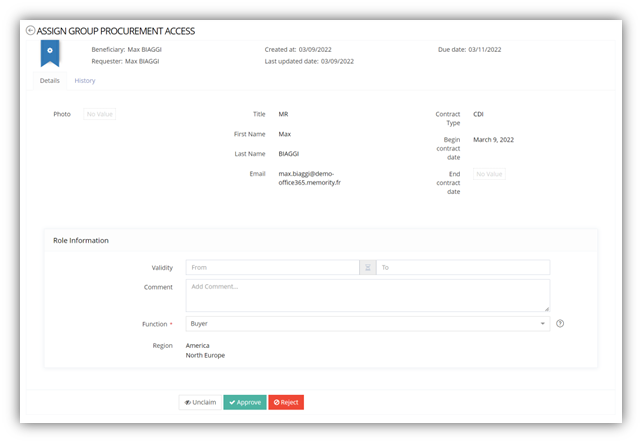Select the Details tab

[x=50, y=81]
